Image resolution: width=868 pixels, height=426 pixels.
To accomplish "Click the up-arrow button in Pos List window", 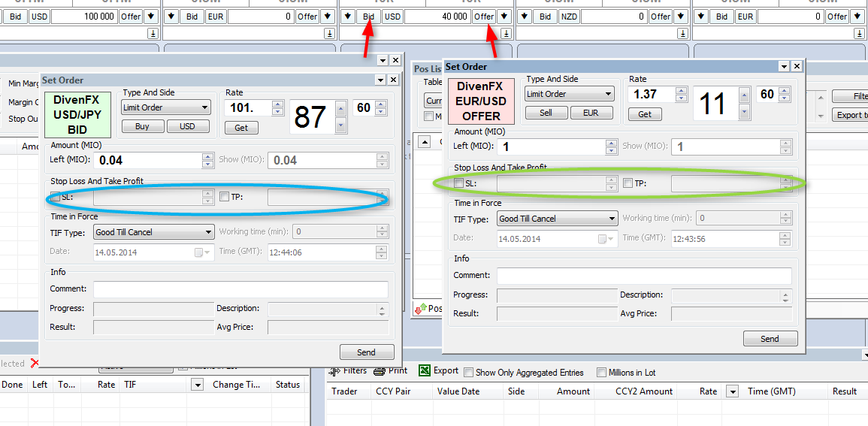I will pos(424,142).
